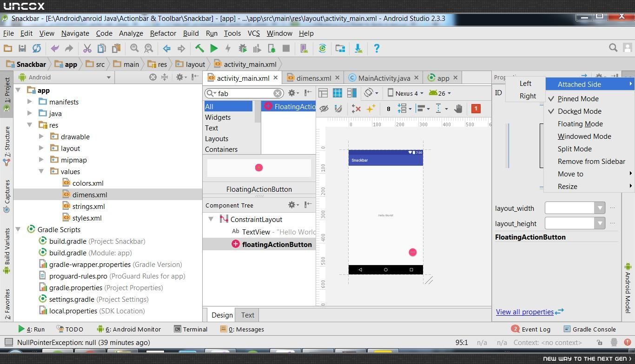Switch to the MainActivity.java tab
Viewport: 635px width, 364px height.
tap(384, 78)
